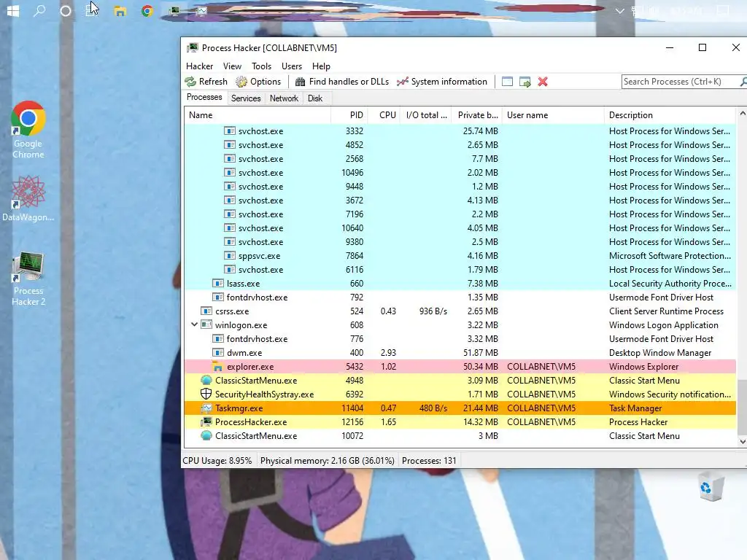The width and height of the screenshot is (747, 560).
Task: Open the Google Chrome desktop shortcut
Action: click(28, 130)
